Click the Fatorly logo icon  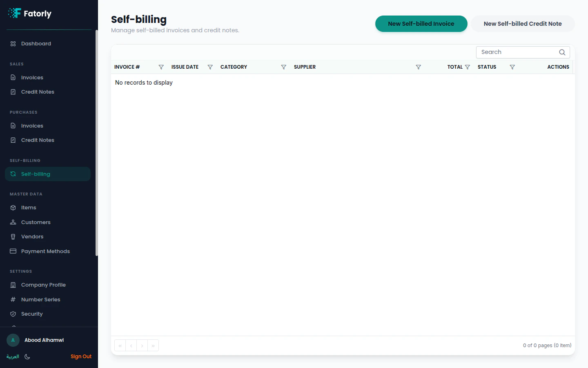14,13
